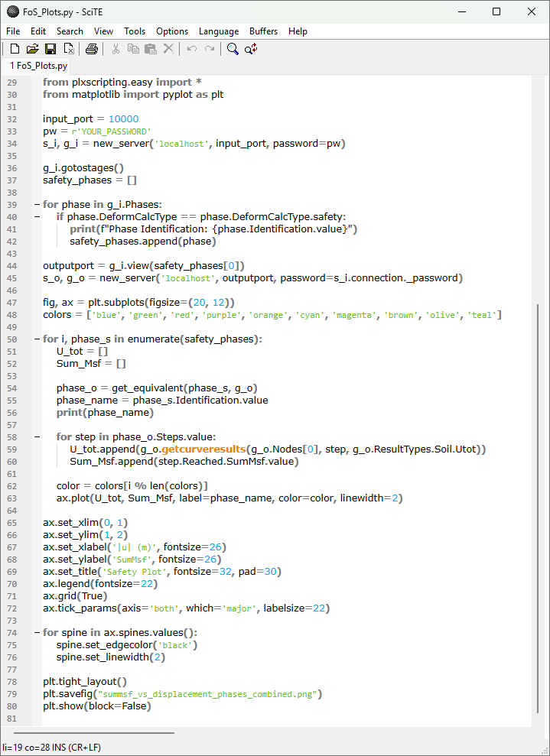The width and height of the screenshot is (550, 756).
Task: Click 'black' string on line 75
Action: [x=176, y=645]
